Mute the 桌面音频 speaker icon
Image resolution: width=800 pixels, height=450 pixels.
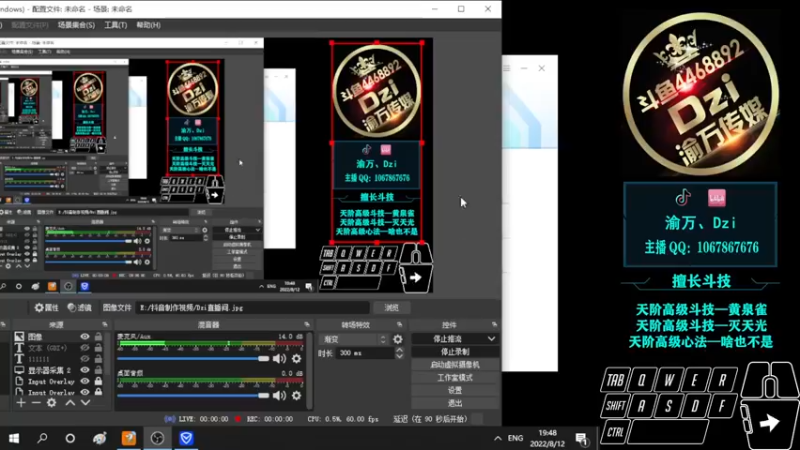[x=279, y=395]
